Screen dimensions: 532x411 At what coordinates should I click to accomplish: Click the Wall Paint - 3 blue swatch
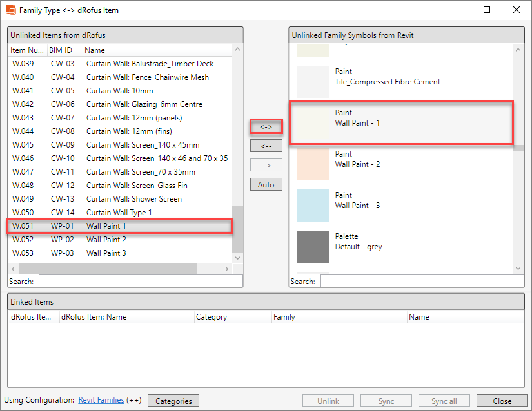tap(313, 205)
